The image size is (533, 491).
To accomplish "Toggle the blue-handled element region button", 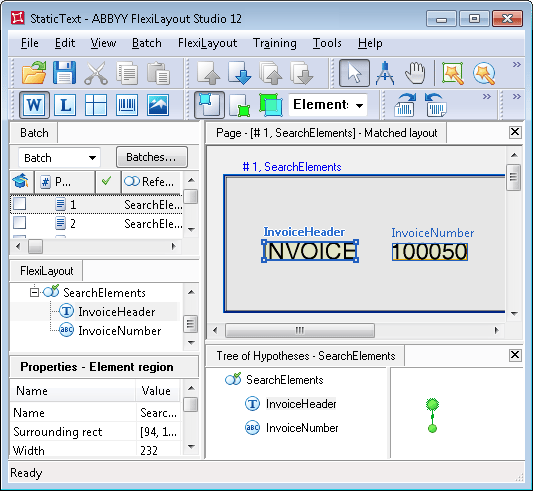I will [x=209, y=105].
